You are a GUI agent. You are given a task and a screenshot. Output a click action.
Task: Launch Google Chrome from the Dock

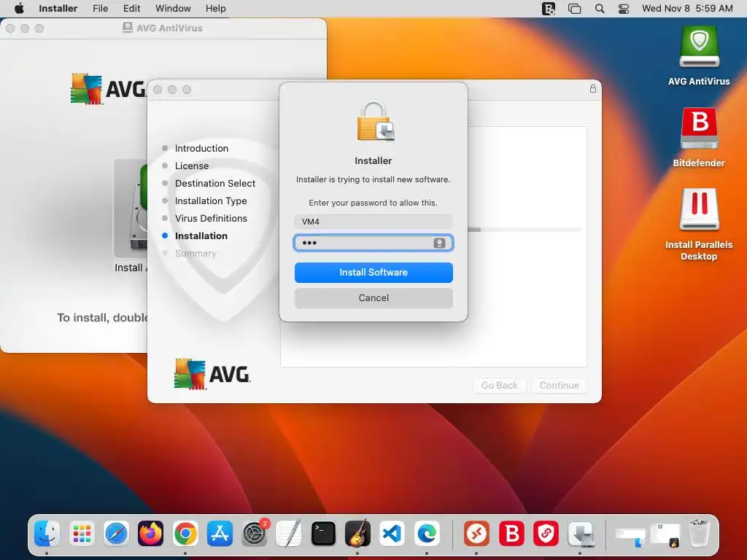[185, 533]
